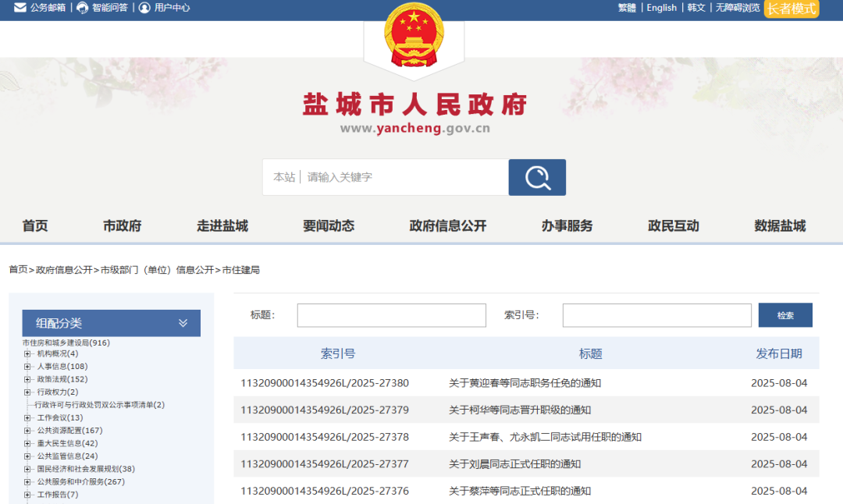This screenshot has width=843, height=504.
Task: Open the 公务邮箱 mail envelope icon
Action: [x=20, y=8]
